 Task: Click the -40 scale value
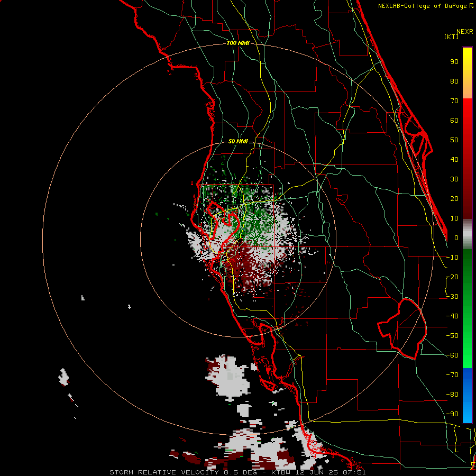click(452, 316)
